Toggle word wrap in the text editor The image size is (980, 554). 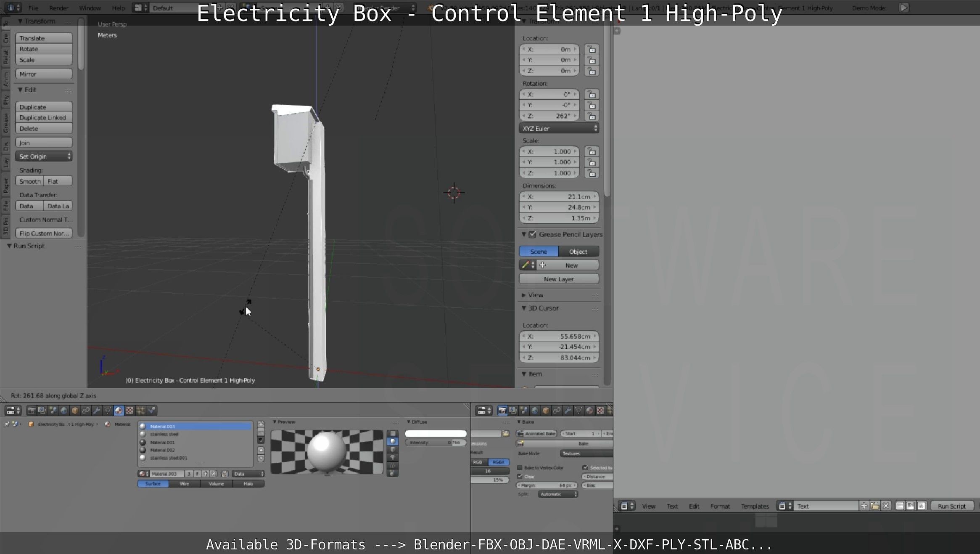coord(910,506)
